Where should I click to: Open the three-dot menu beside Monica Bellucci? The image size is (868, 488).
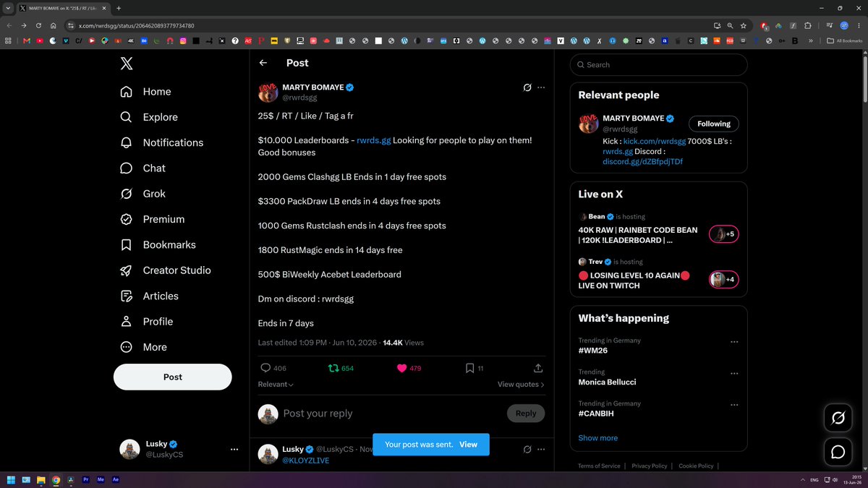[x=734, y=374]
